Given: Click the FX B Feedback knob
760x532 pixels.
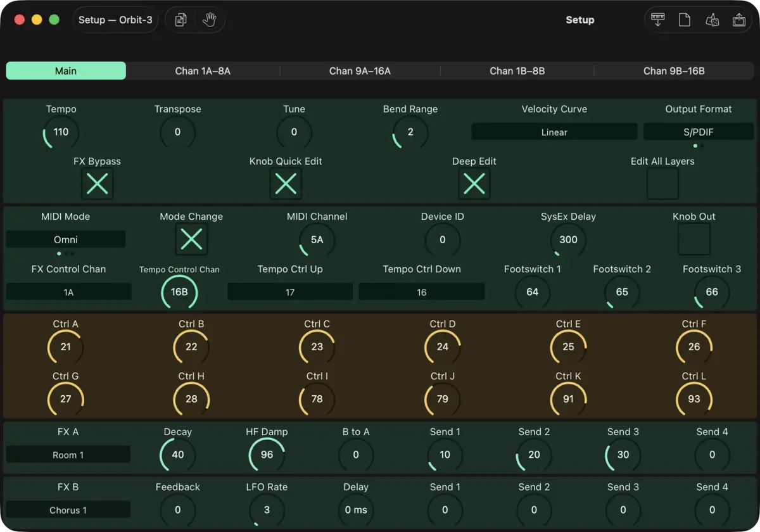Looking at the screenshot, I should coord(178,510).
